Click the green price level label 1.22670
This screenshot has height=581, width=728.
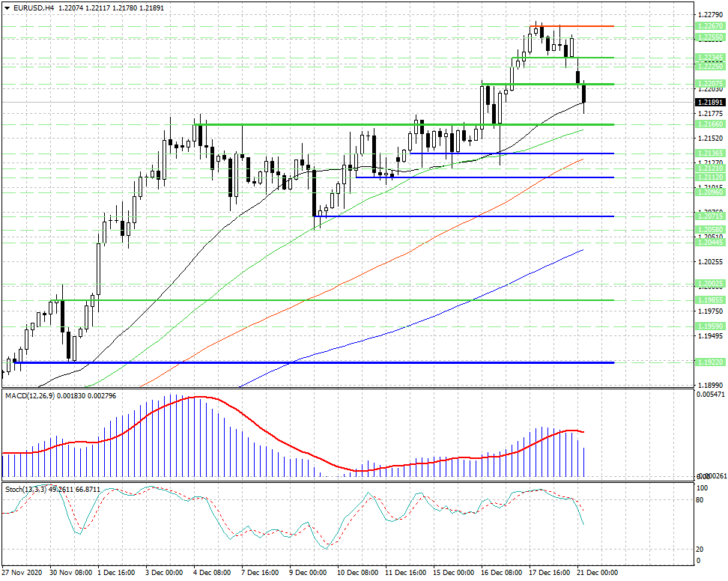pyautogui.click(x=710, y=26)
